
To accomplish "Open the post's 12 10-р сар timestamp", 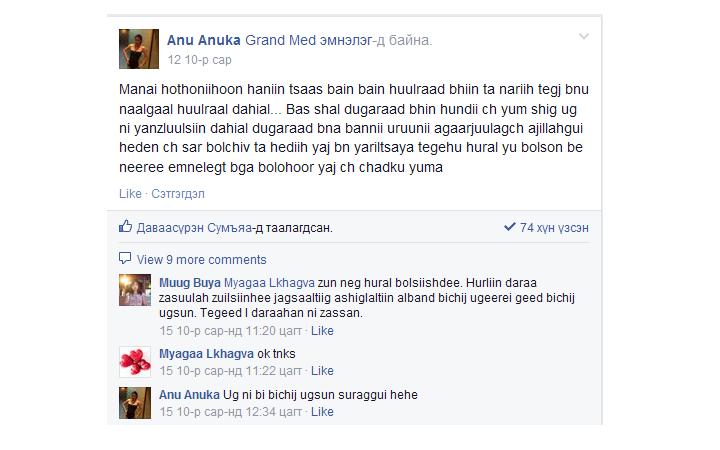I will (199, 60).
